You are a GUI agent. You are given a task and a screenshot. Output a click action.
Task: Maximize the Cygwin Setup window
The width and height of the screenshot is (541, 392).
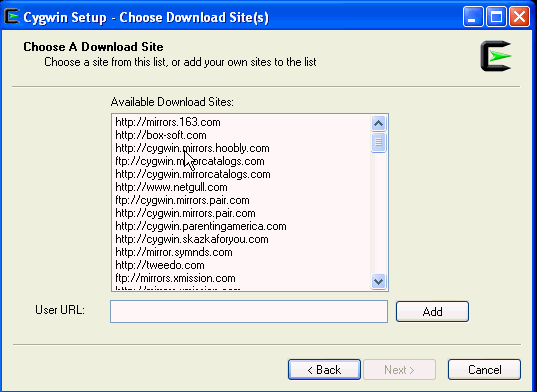point(496,17)
